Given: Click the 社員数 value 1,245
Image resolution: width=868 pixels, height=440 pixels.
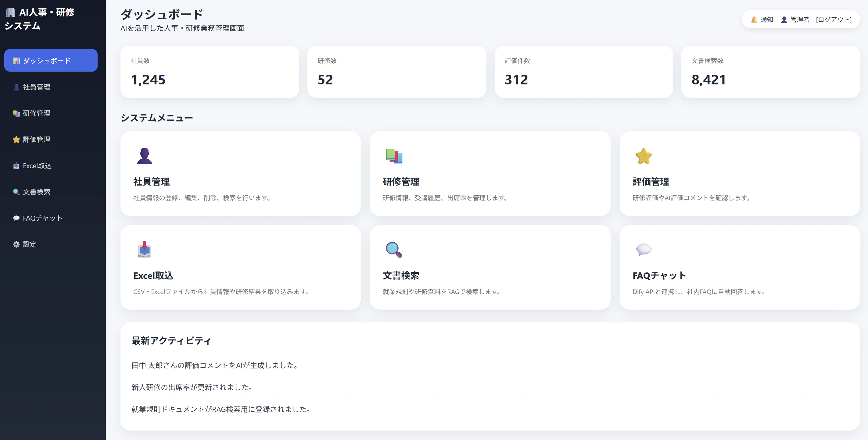Looking at the screenshot, I should 148,80.
